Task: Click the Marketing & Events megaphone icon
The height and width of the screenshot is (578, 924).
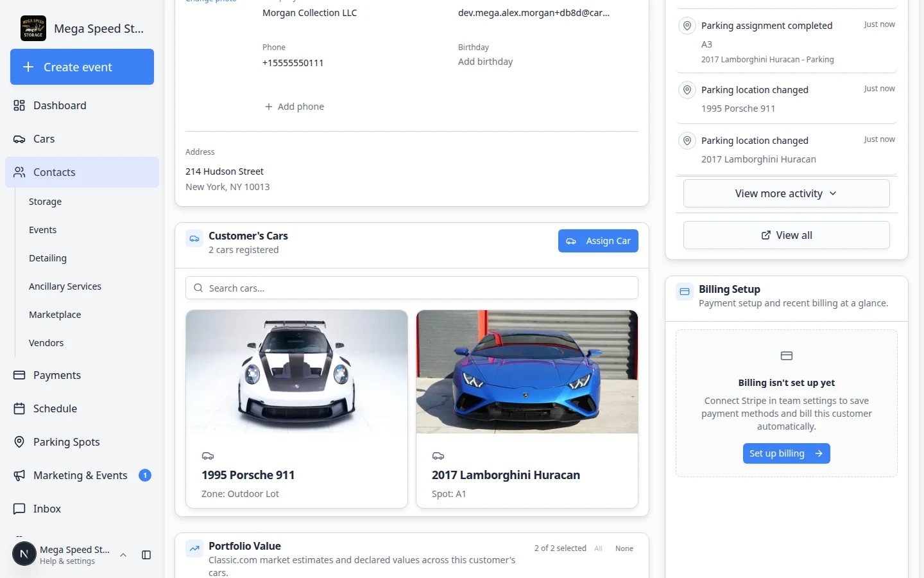Action: [19, 475]
